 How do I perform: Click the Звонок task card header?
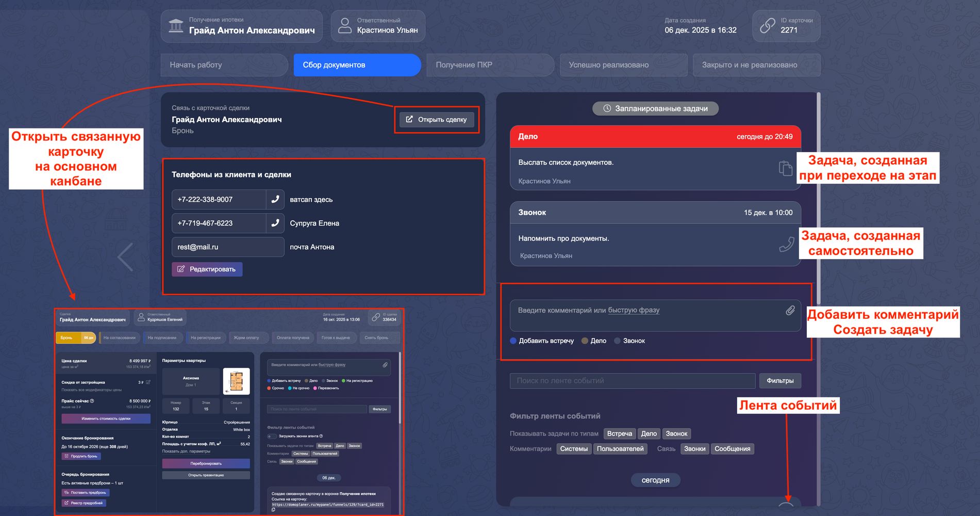tap(655, 213)
